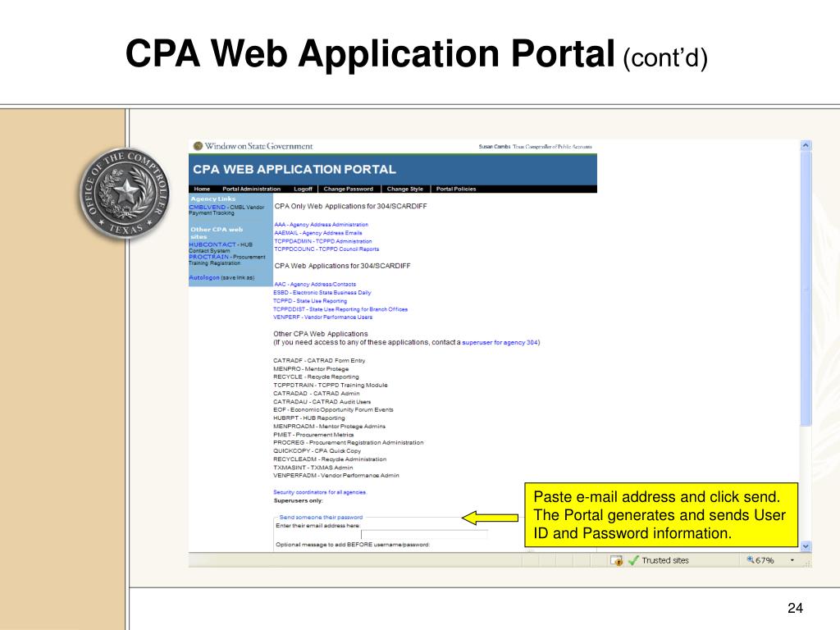The width and height of the screenshot is (840, 630).
Task: Select Logoff in the menu bar
Action: point(303,189)
